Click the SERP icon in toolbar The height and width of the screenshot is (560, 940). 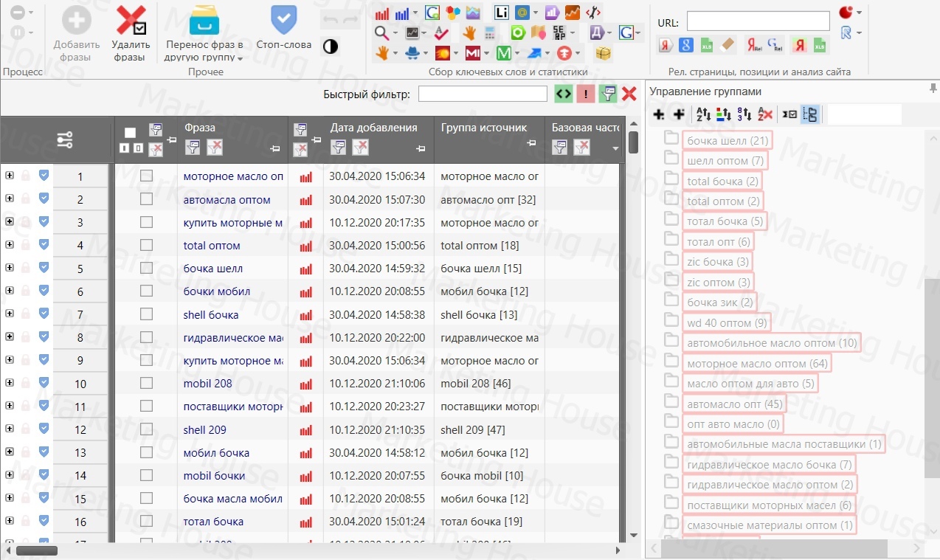click(x=559, y=32)
